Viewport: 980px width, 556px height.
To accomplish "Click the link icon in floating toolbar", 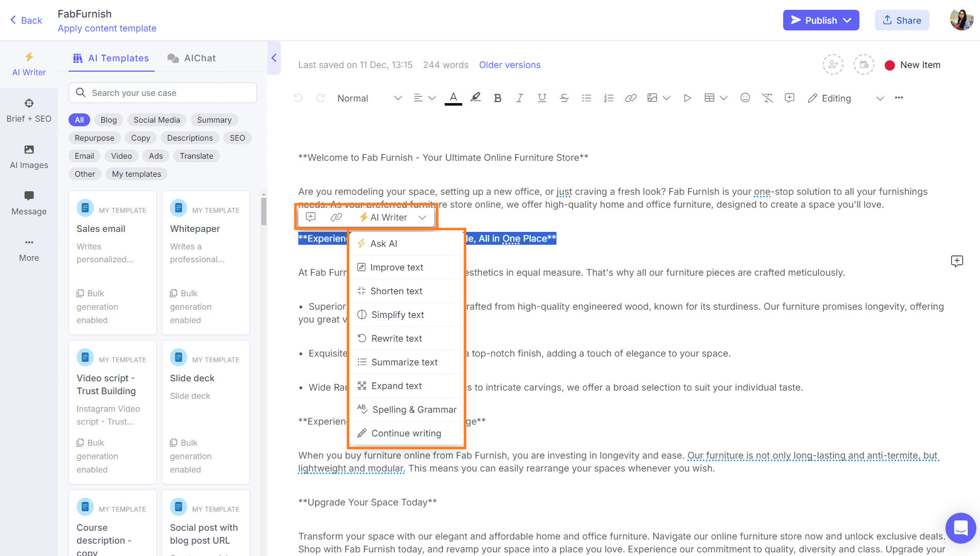I will (x=336, y=217).
